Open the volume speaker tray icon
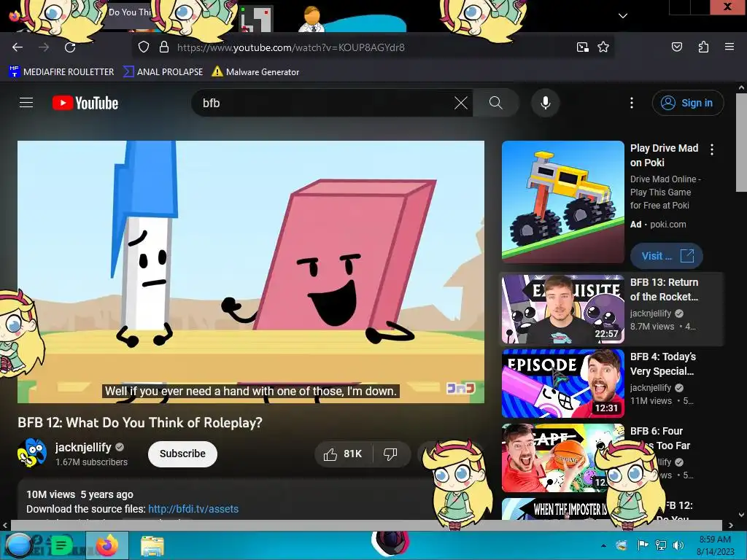Viewport: 747px width, 560px height. click(x=678, y=545)
